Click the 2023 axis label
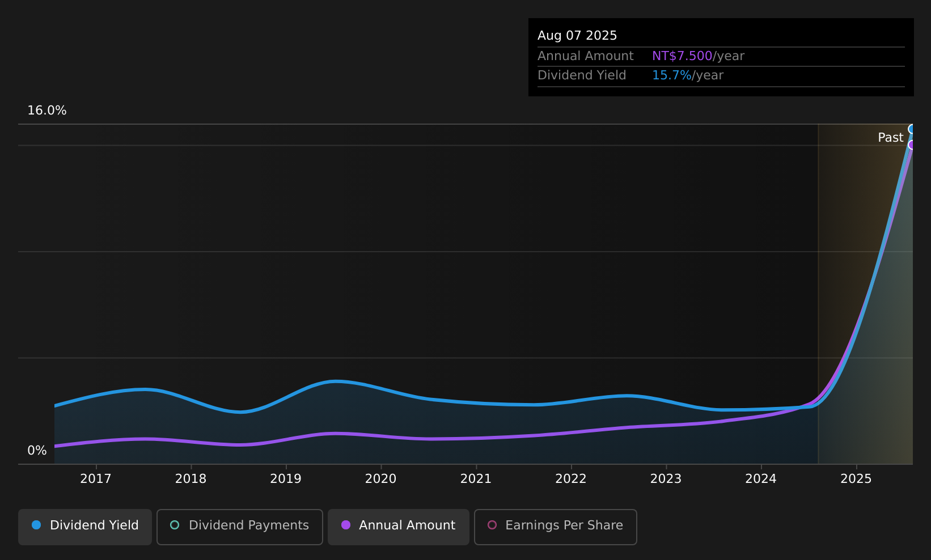This screenshot has width=931, height=560. click(x=666, y=479)
